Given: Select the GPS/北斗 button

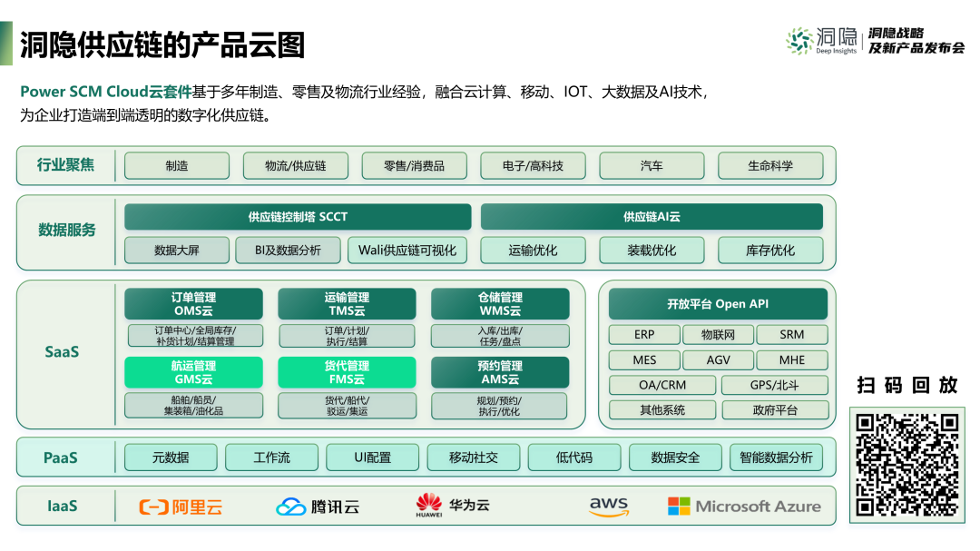Looking at the screenshot, I should click(x=775, y=384).
